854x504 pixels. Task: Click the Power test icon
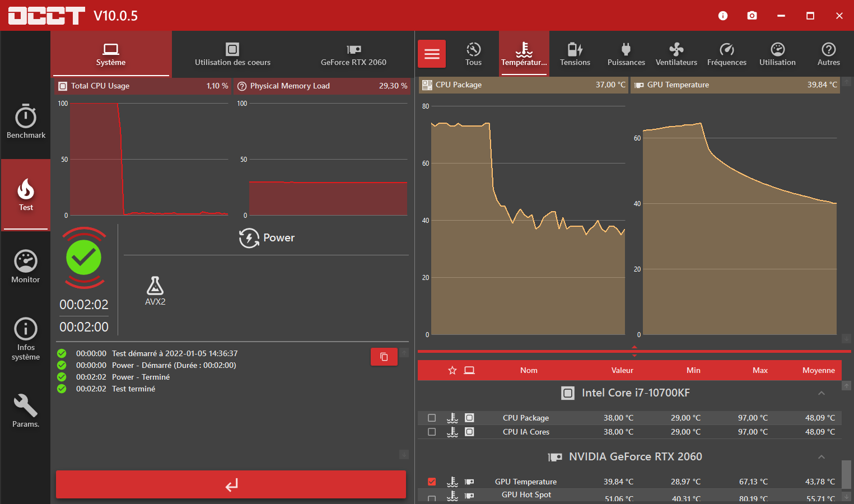249,238
